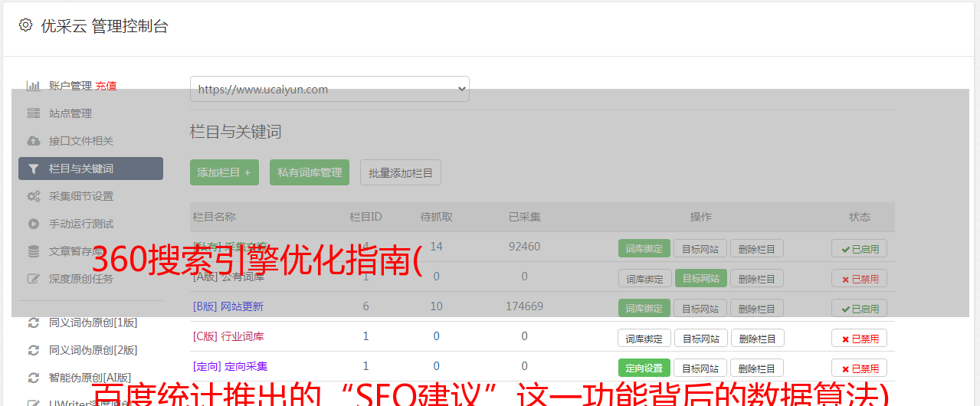The image size is (980, 406).
Task: Open 同义词伪原创[2版] menu entry
Action: tap(93, 350)
